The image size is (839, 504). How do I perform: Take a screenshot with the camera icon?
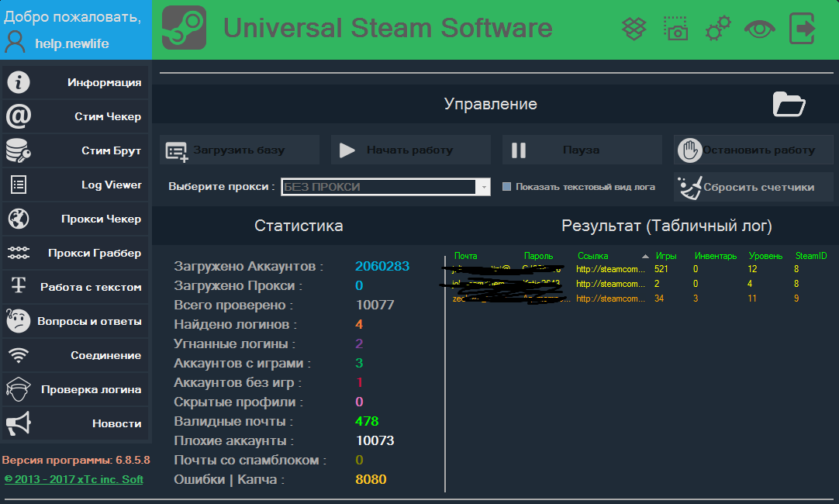(x=676, y=29)
